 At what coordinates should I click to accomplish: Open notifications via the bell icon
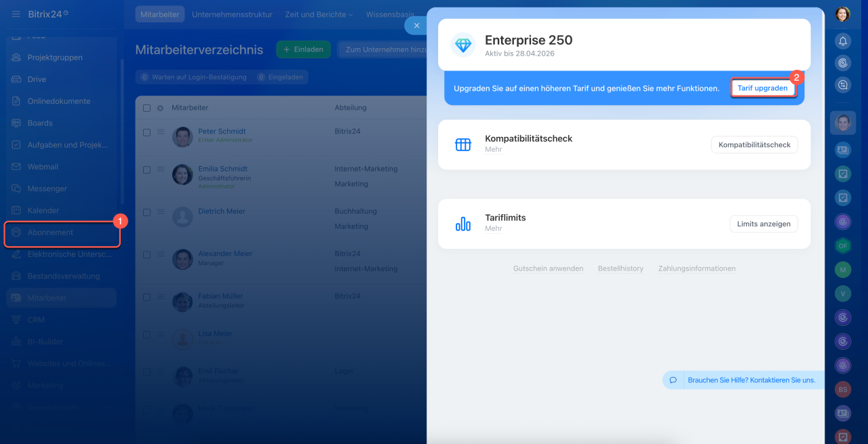pyautogui.click(x=843, y=41)
